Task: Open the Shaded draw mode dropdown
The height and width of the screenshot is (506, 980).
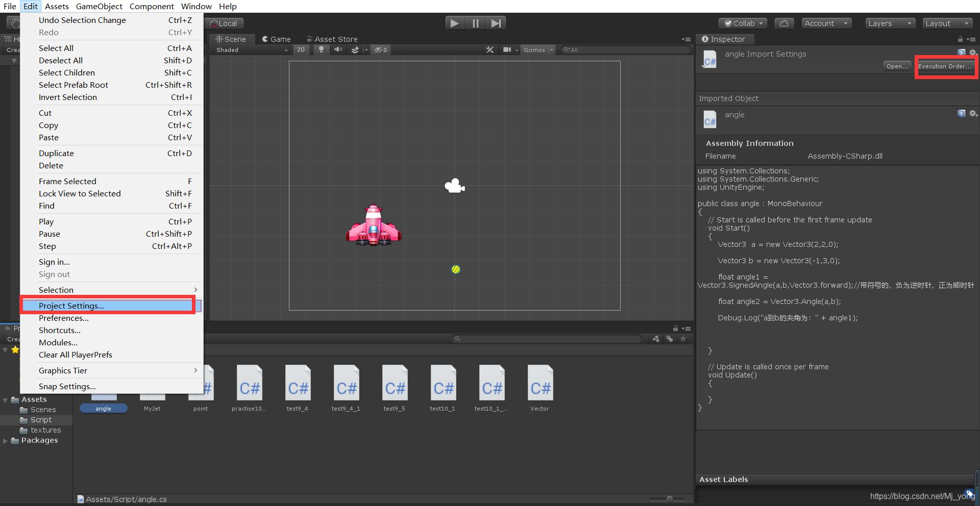Action: [252, 49]
